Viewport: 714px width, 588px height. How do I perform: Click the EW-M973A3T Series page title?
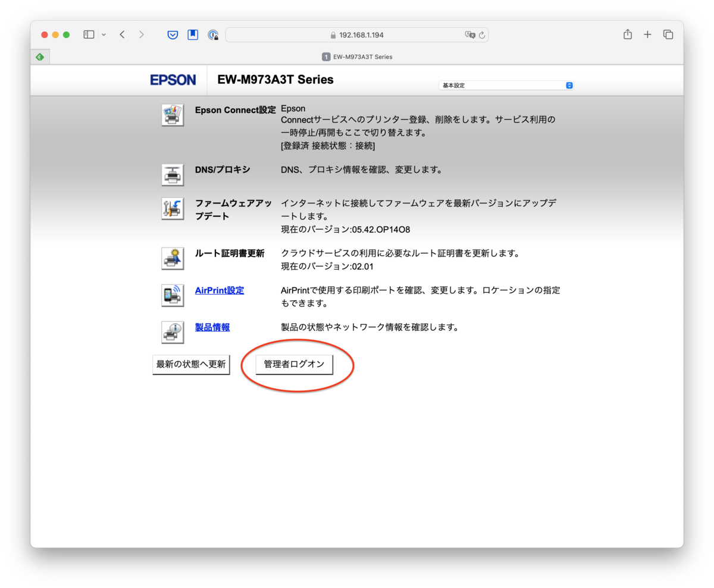(275, 80)
